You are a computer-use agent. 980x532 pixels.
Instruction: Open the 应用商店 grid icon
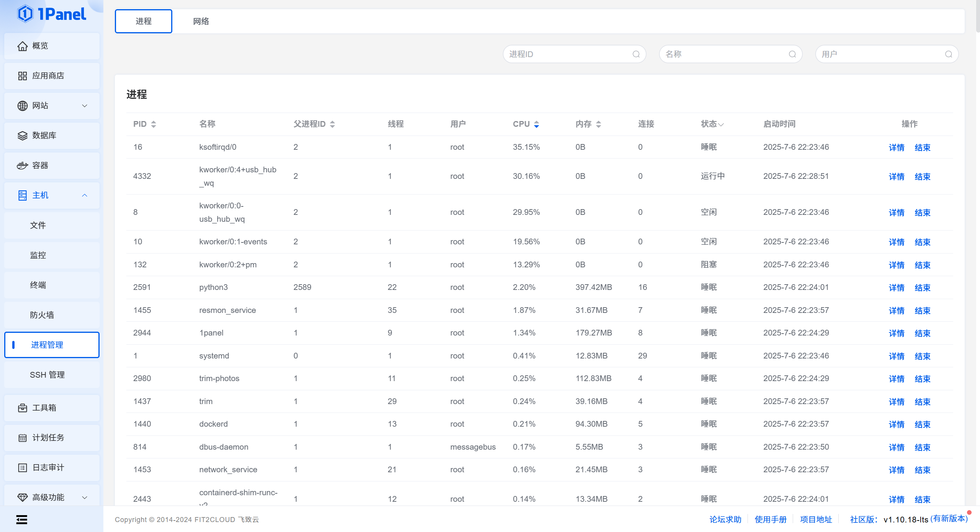(x=23, y=76)
